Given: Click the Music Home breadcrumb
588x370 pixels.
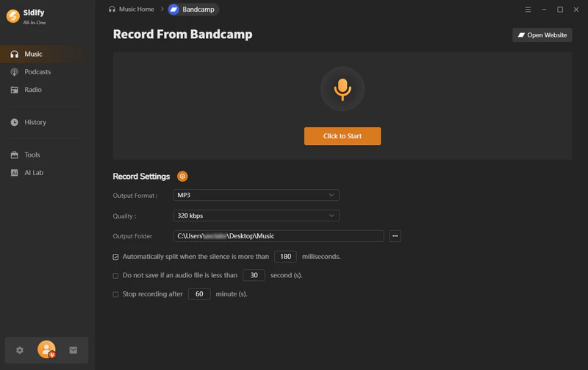Looking at the screenshot, I should [132, 9].
